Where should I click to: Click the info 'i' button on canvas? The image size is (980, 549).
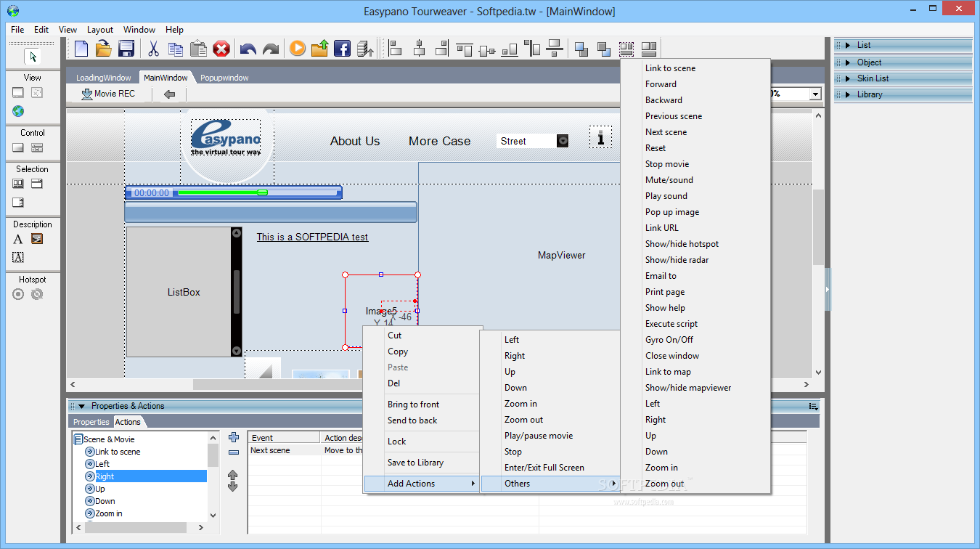pyautogui.click(x=600, y=137)
